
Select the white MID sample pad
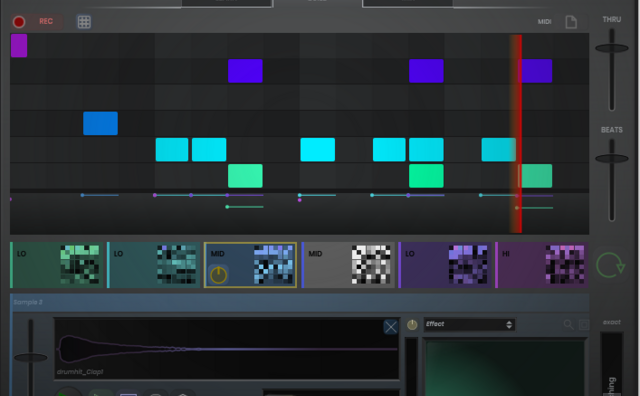pyautogui.click(x=348, y=265)
